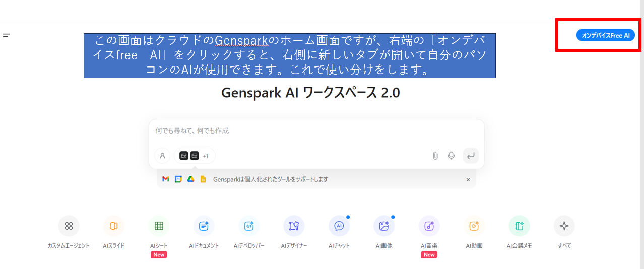Open AIスライド tool
The image size is (644, 269).
(x=114, y=226)
